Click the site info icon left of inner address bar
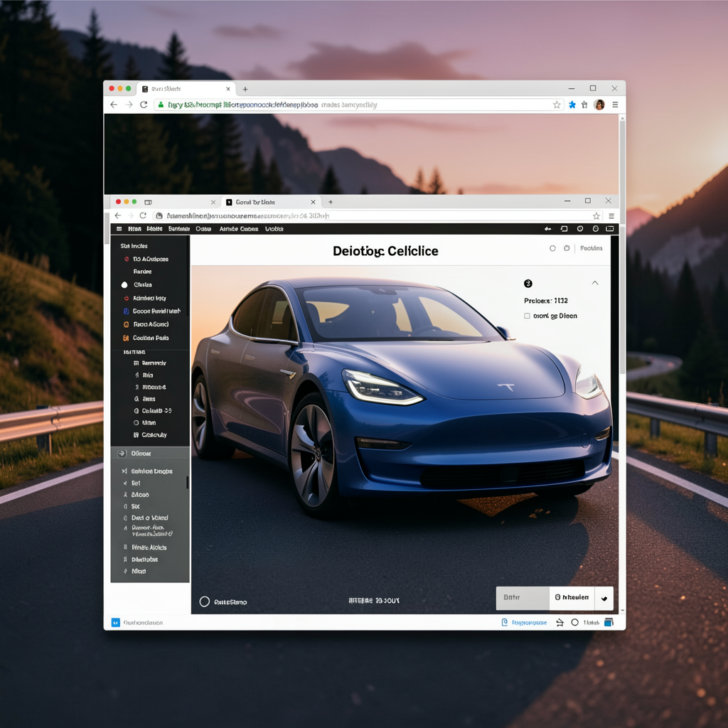This screenshot has height=728, width=728. tap(159, 216)
